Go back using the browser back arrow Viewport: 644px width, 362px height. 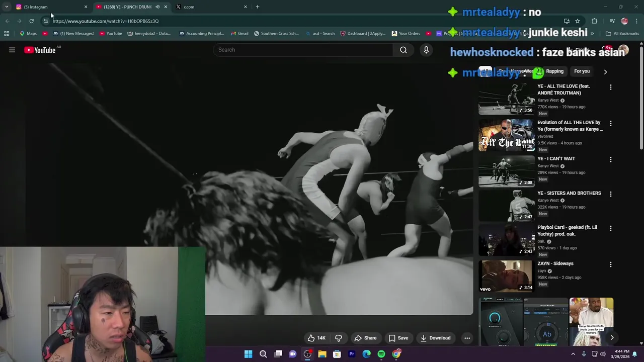(7, 21)
